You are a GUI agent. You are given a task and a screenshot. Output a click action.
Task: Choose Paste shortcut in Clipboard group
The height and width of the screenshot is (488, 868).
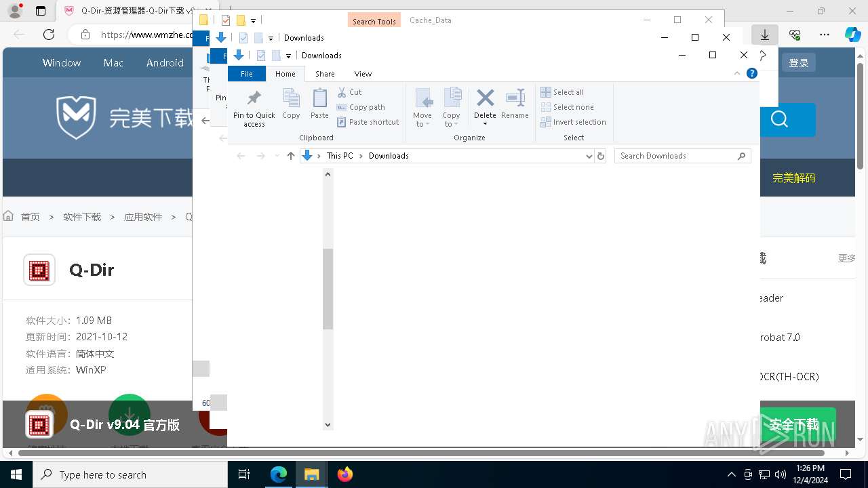click(x=368, y=122)
